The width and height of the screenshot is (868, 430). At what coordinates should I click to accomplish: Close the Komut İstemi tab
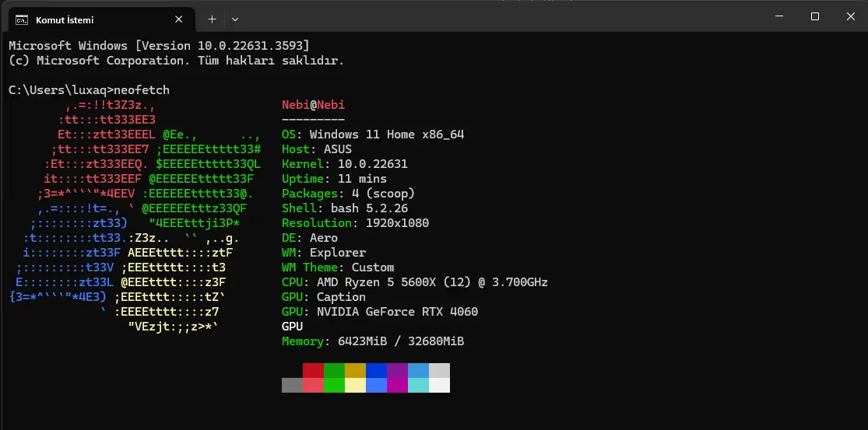click(x=179, y=19)
